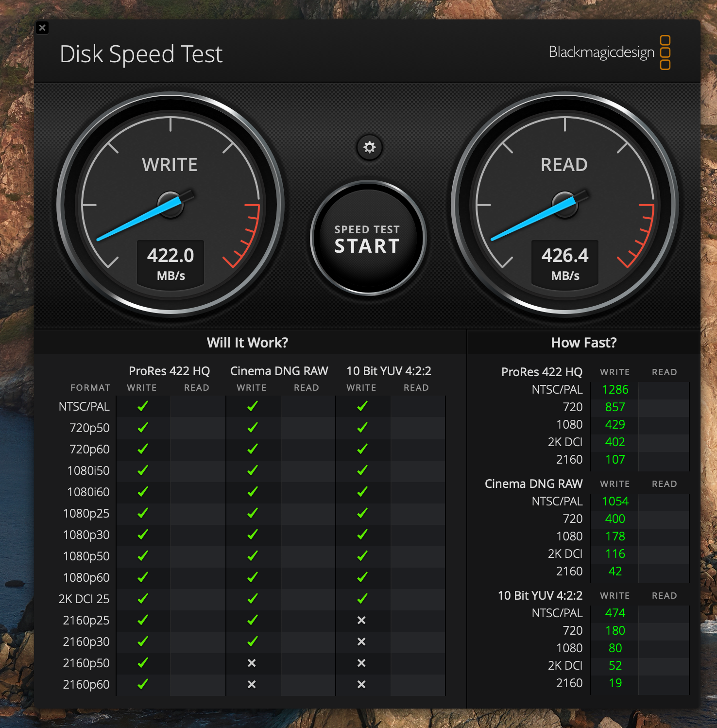Start the speed test

[368, 238]
